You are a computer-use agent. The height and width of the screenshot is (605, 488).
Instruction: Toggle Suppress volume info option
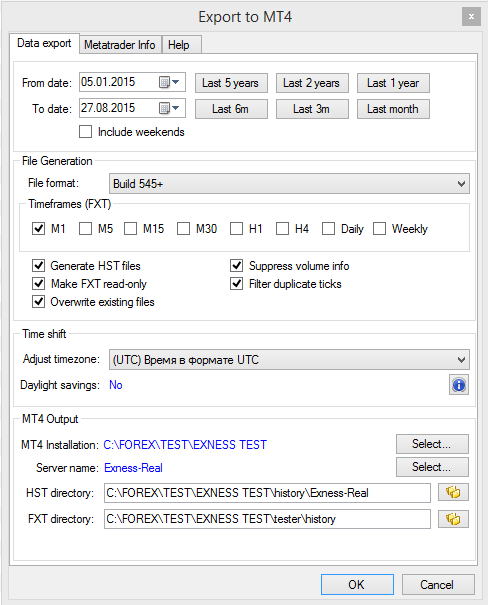click(236, 265)
